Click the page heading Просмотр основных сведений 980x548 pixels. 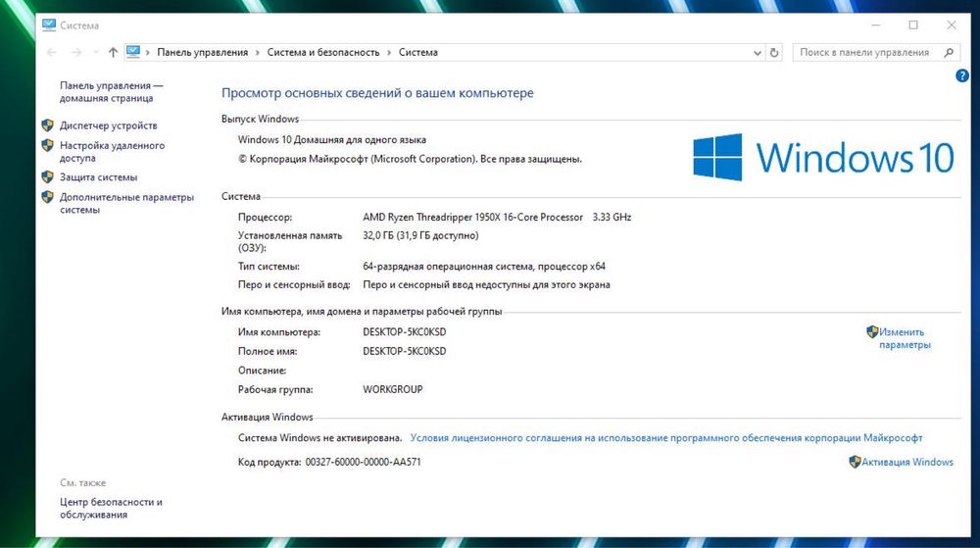point(377,93)
